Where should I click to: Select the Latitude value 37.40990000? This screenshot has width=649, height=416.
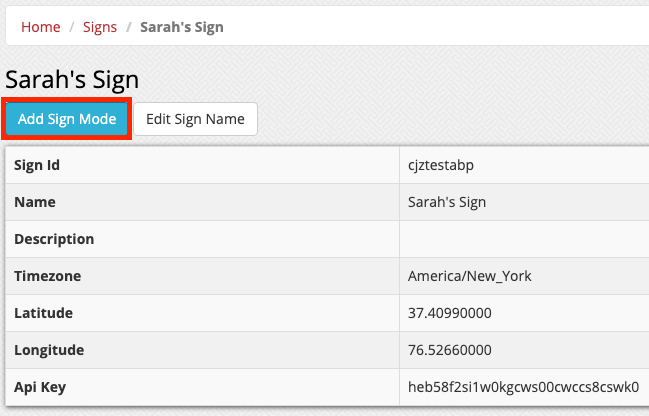pyautogui.click(x=449, y=313)
